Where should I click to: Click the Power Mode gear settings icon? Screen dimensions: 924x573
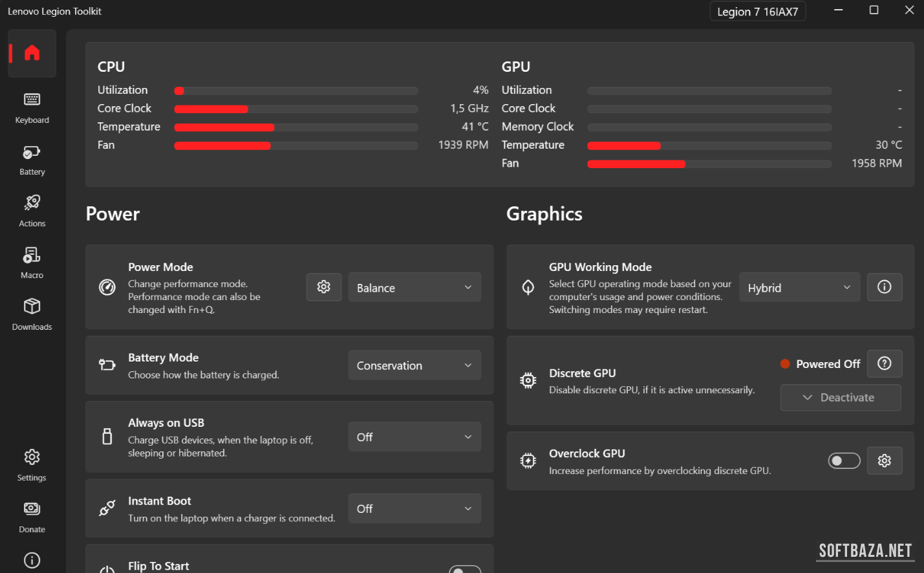(323, 287)
